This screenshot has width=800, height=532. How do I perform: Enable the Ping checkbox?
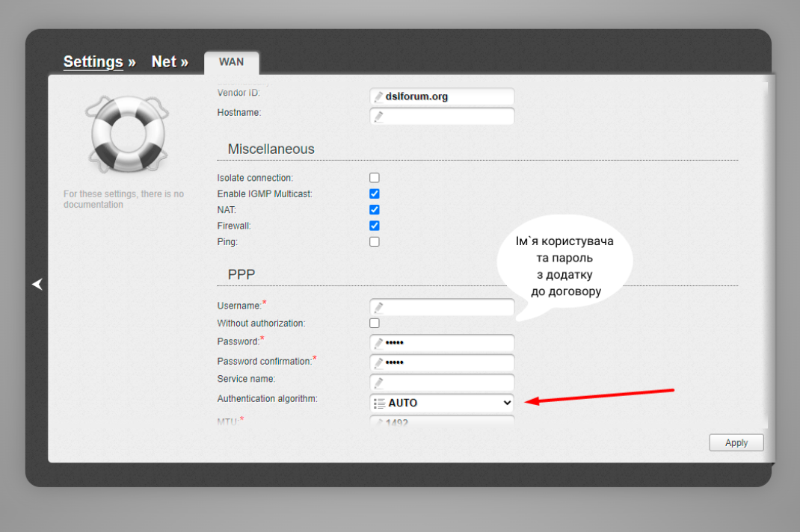[374, 241]
